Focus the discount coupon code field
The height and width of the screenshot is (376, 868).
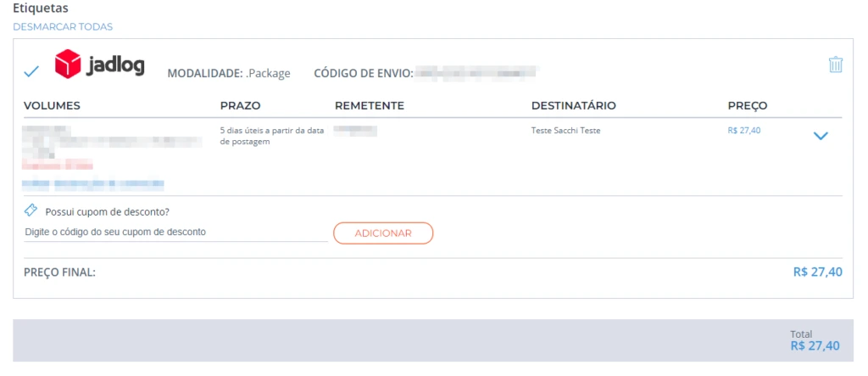pos(175,232)
